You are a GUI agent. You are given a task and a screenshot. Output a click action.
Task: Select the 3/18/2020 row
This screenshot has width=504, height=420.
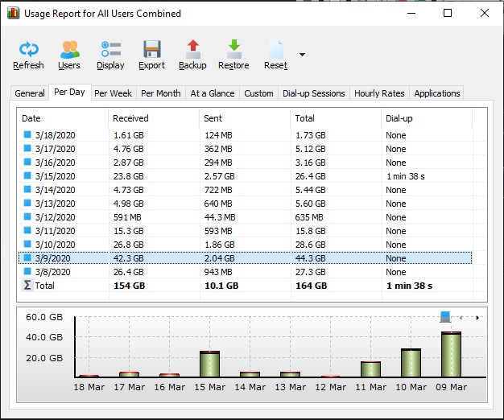(x=246, y=135)
